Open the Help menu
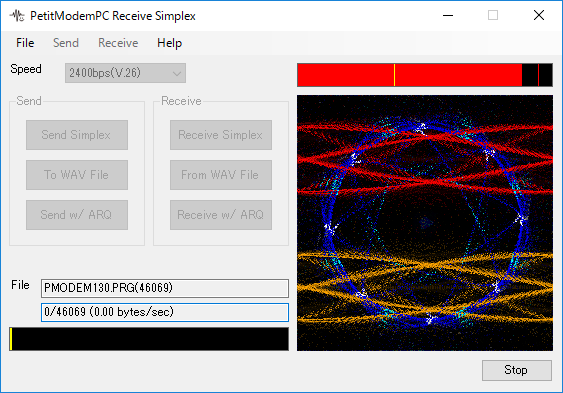This screenshot has width=563, height=393. pos(169,43)
